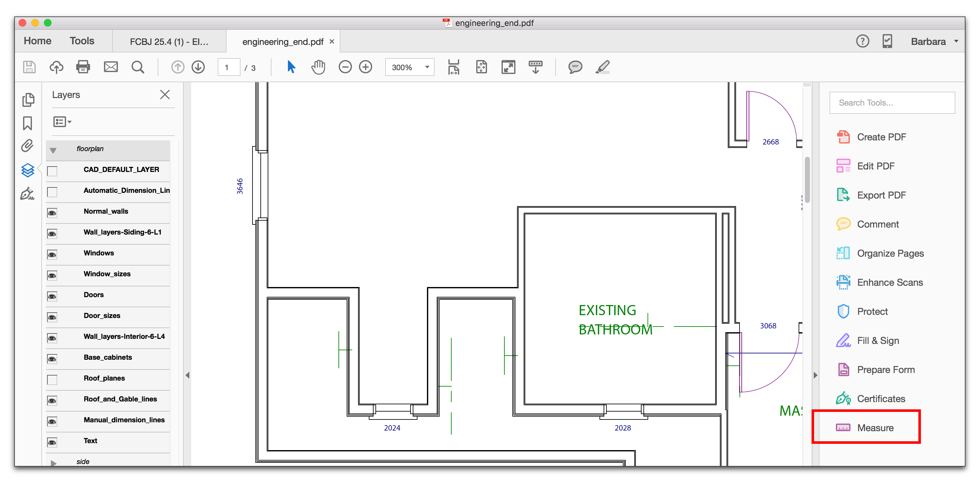Collapse the floorplan layer group
Screen dimensions: 980x483
click(x=53, y=150)
